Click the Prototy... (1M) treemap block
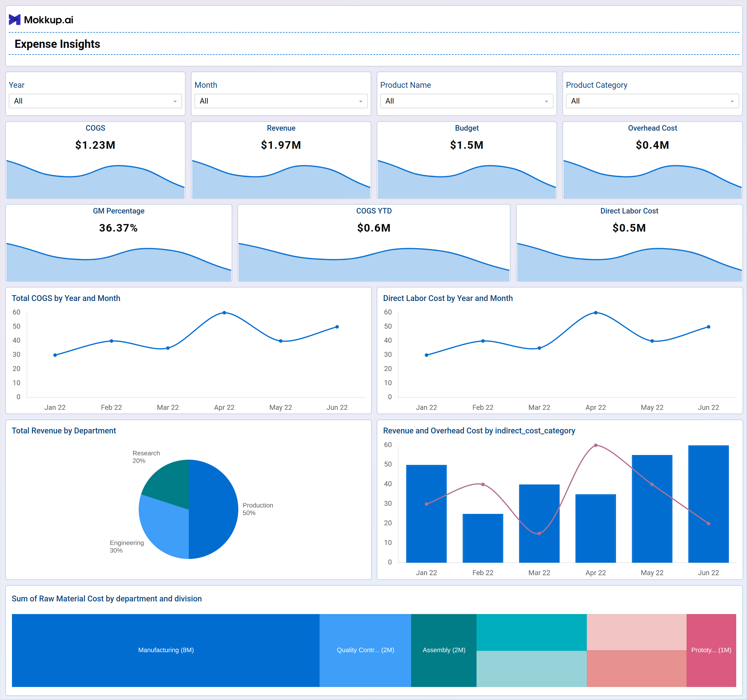This screenshot has height=700, width=747. click(711, 650)
